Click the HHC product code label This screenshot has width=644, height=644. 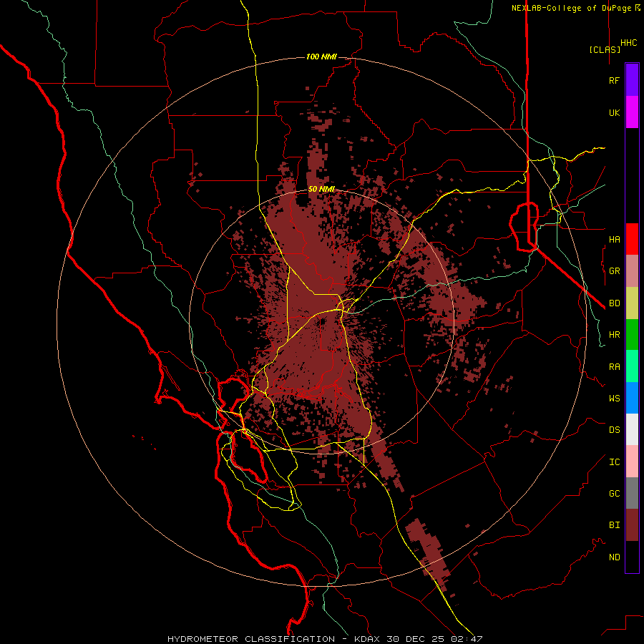point(629,43)
